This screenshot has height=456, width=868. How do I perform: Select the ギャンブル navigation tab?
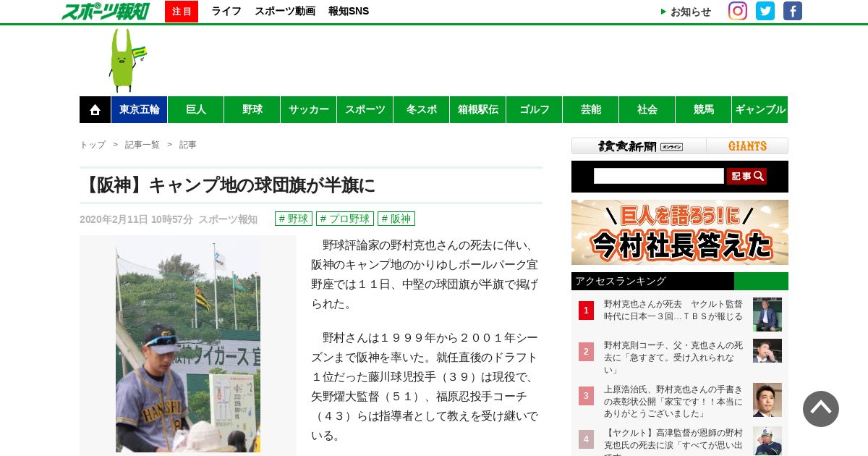pyautogui.click(x=760, y=110)
